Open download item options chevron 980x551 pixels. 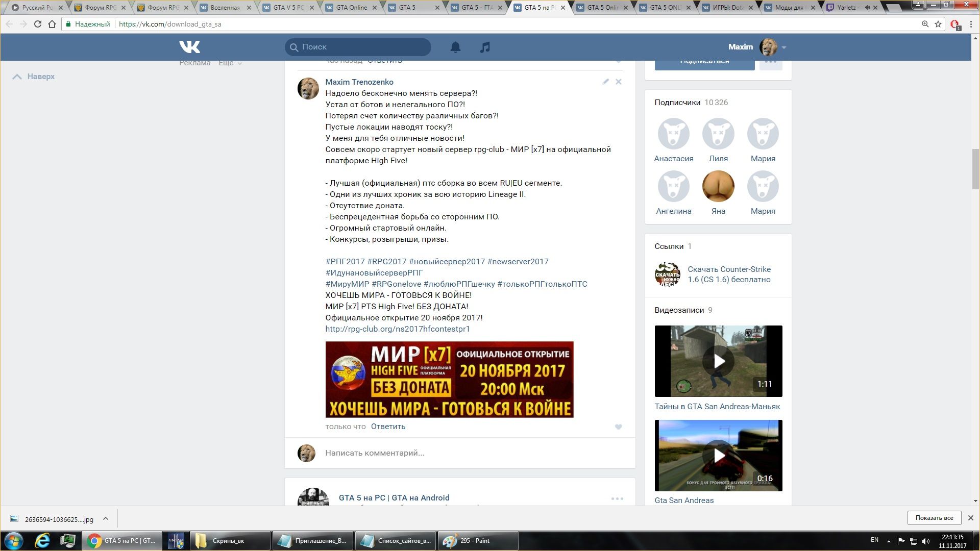point(106,518)
